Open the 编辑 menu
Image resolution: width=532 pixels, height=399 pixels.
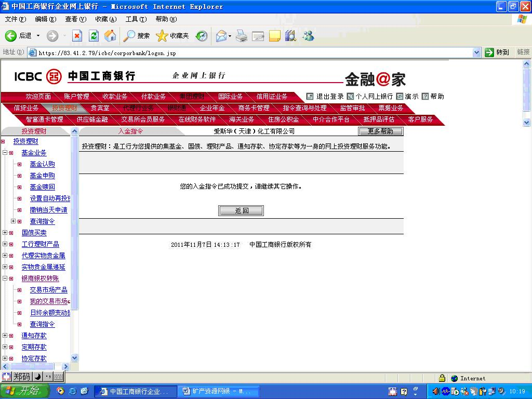tap(46, 19)
